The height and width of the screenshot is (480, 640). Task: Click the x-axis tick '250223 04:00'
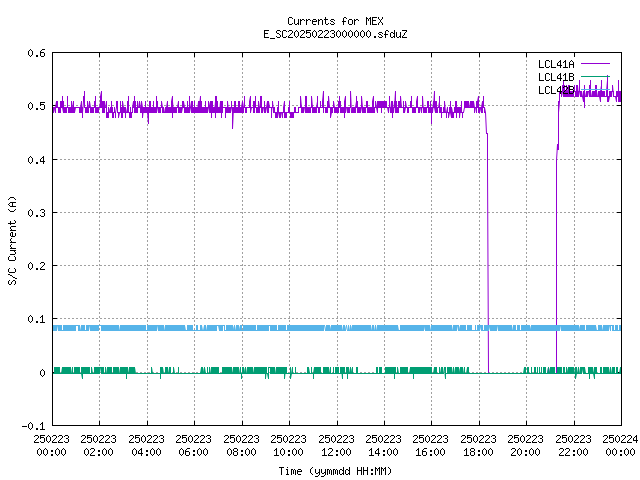[x=146, y=446]
